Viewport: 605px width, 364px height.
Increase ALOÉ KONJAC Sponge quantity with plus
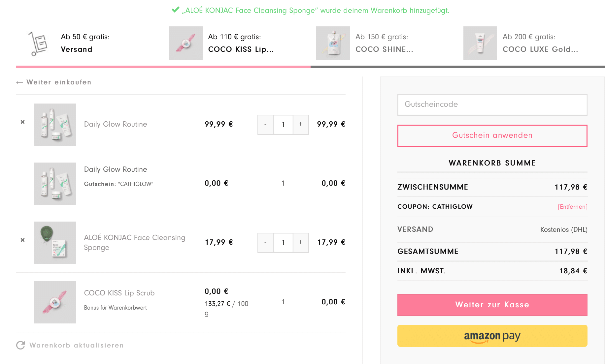[x=301, y=243]
